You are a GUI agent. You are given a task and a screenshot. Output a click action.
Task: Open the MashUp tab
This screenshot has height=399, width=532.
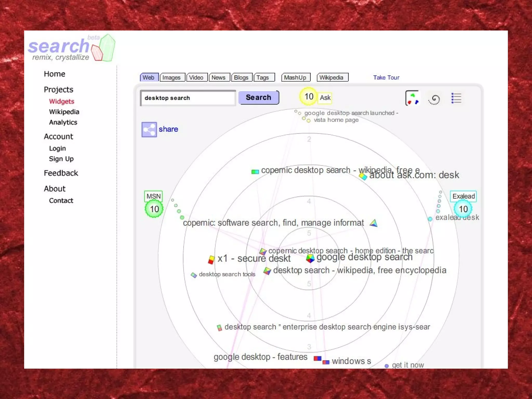(295, 77)
